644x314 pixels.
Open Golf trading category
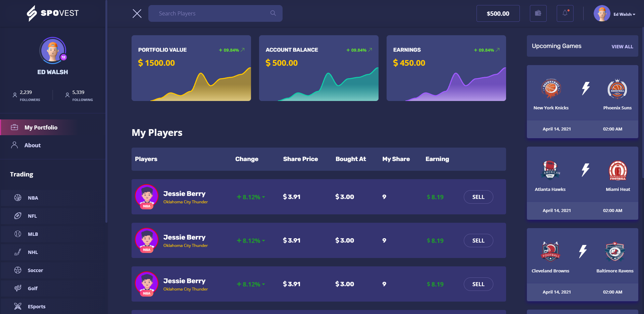coord(53,289)
